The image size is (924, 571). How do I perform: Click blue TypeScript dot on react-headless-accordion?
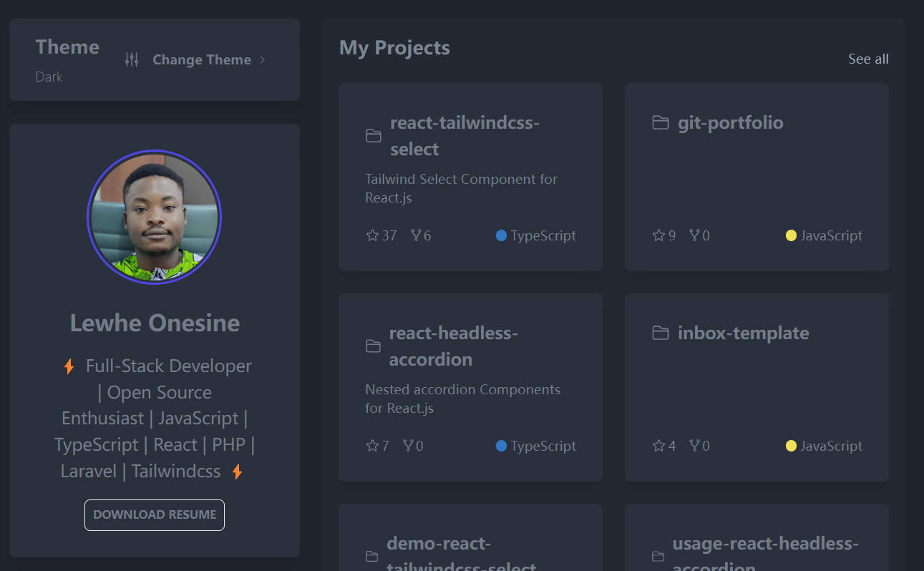click(x=501, y=446)
